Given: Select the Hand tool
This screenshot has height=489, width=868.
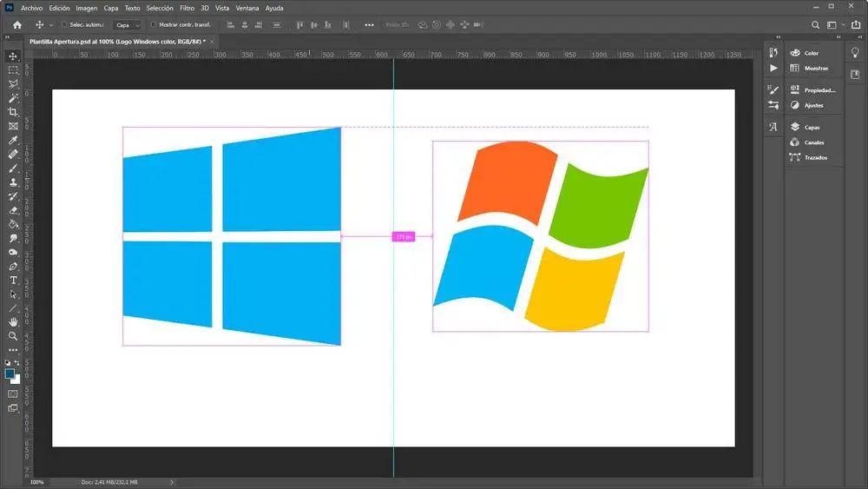Looking at the screenshot, I should [13, 321].
